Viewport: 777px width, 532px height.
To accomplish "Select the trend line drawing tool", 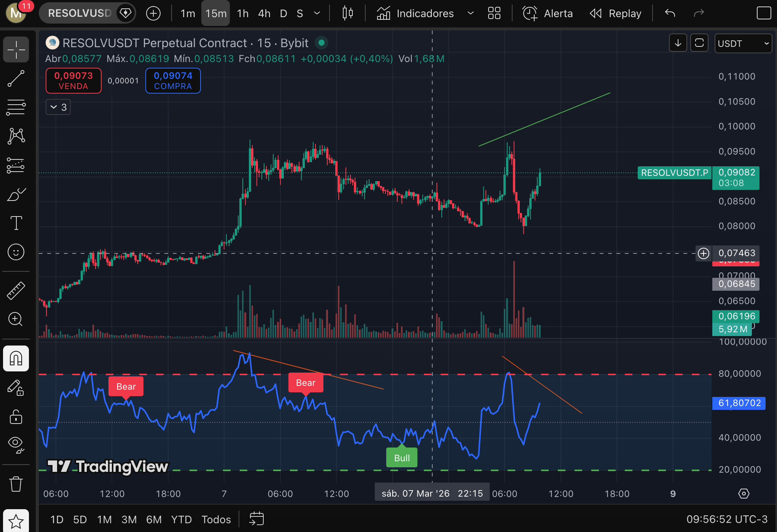I will pos(16,78).
